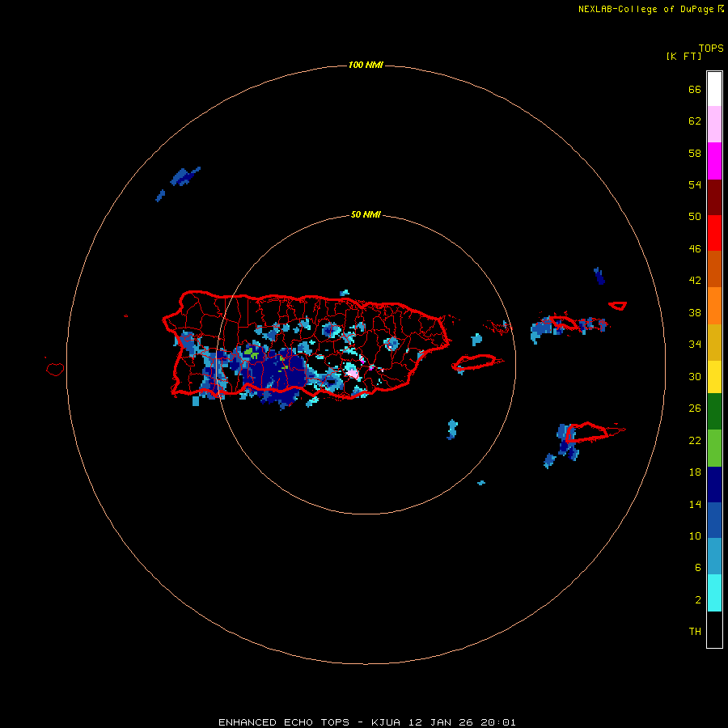Select the legend value '14'

tap(695, 504)
